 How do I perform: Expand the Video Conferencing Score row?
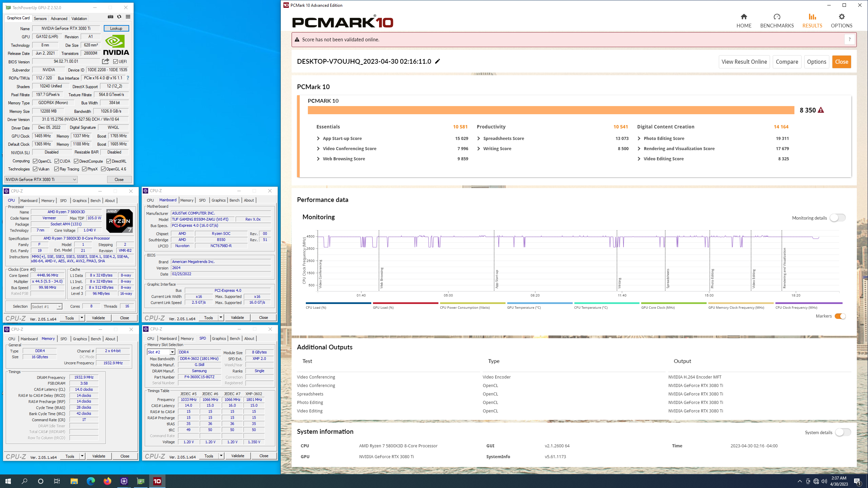(x=318, y=148)
